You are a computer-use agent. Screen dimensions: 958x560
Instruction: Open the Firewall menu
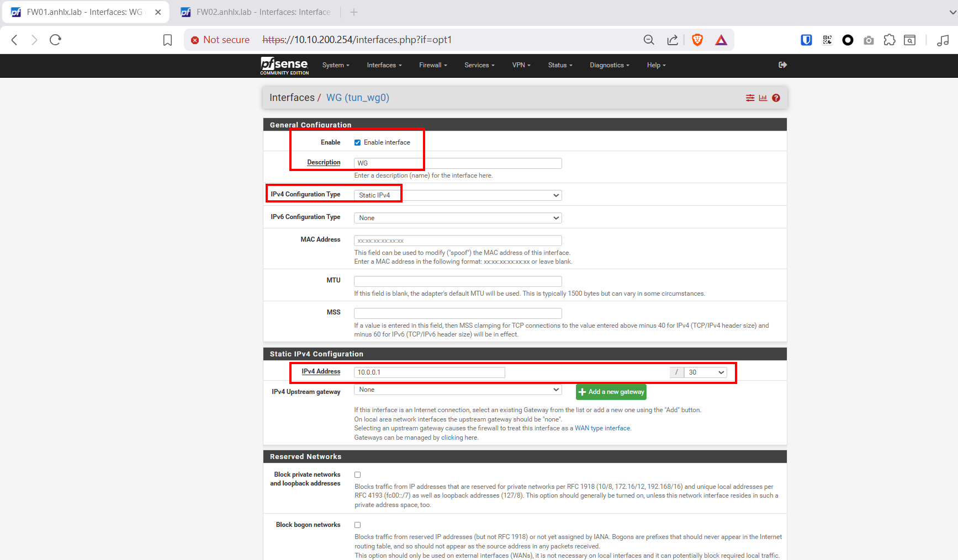[x=433, y=65]
